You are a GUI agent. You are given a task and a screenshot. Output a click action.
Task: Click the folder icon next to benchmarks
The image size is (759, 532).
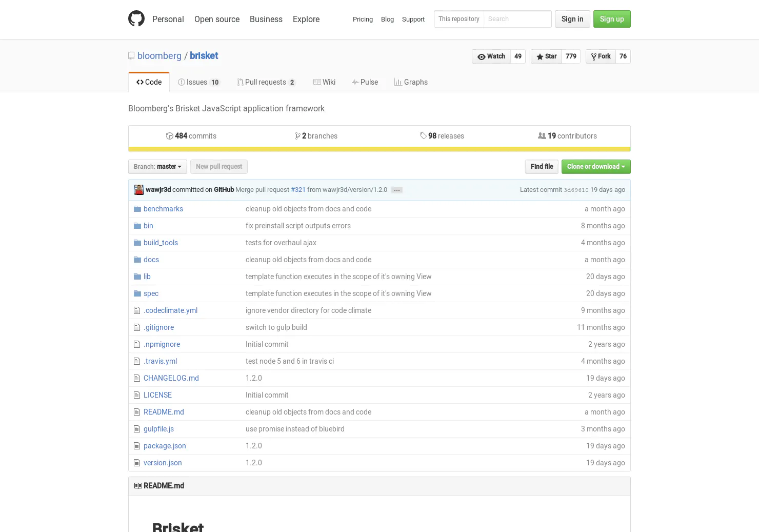pos(137,209)
